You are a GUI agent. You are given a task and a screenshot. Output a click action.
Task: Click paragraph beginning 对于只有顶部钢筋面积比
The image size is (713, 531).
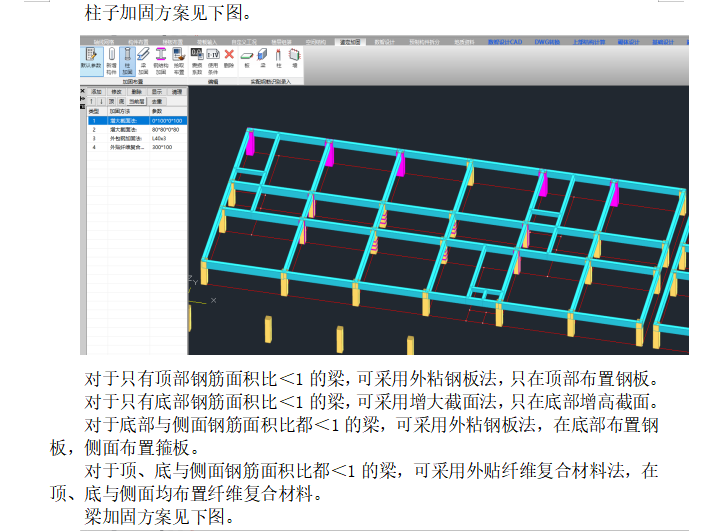(x=371, y=378)
